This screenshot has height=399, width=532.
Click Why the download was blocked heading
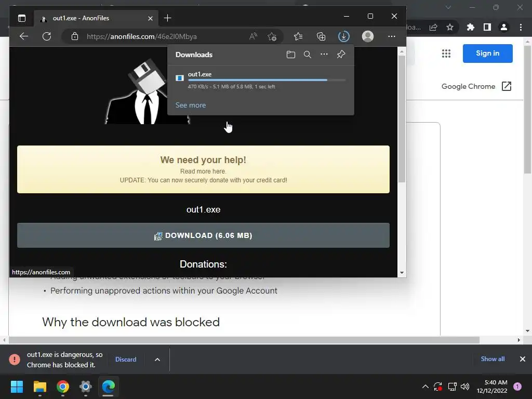pyautogui.click(x=131, y=322)
